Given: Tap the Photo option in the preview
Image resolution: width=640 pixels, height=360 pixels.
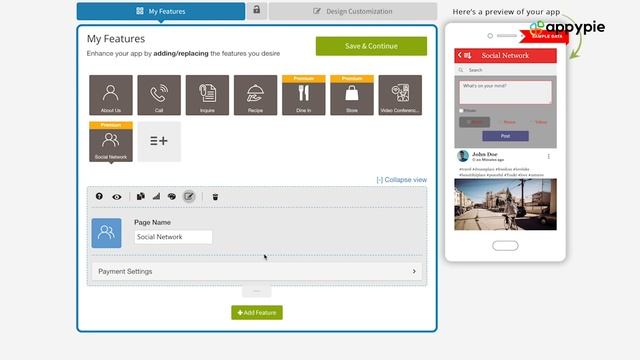Looking at the screenshot, I should pos(509,122).
